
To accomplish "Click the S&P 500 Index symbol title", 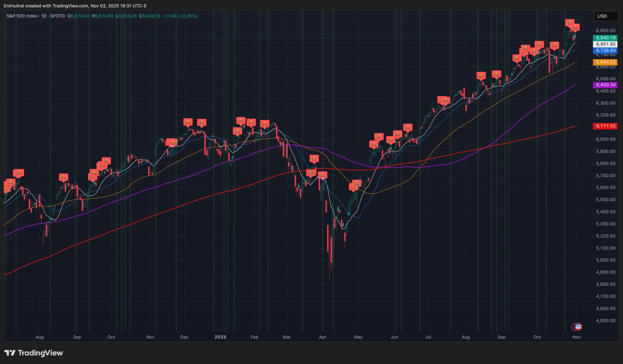I will coord(22,16).
